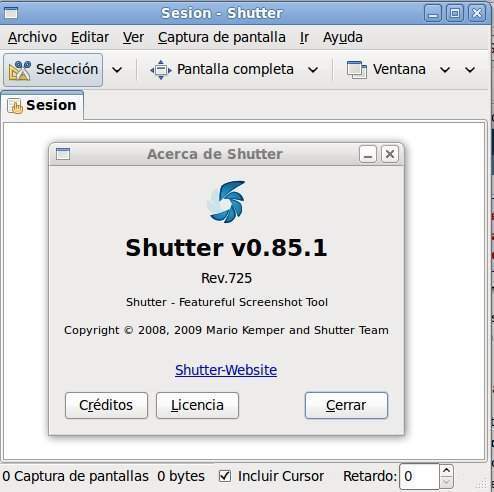Click the Retardo delay input field
This screenshot has height=492, width=494.
coord(419,476)
